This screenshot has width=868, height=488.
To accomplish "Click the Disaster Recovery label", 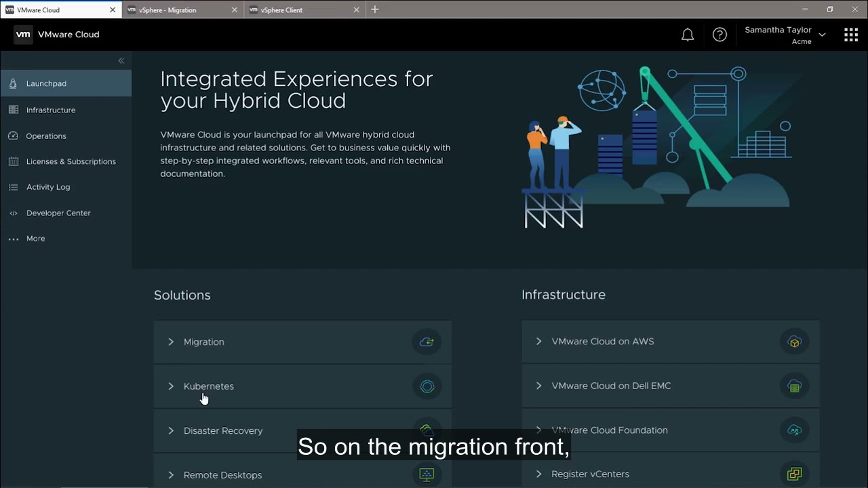I will (223, 430).
